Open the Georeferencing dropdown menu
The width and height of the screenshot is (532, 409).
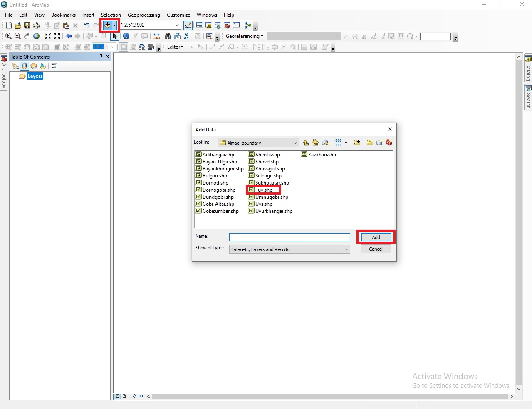[x=244, y=36]
